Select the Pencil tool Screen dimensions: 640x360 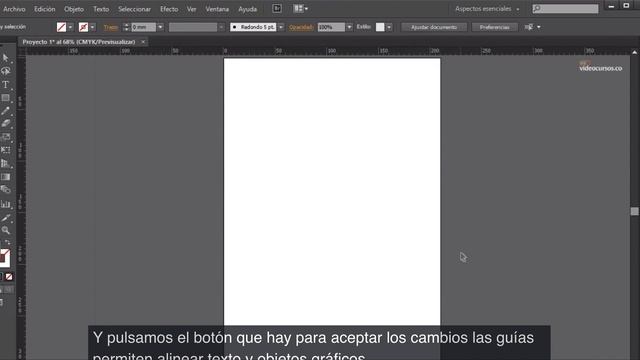pos(6,111)
